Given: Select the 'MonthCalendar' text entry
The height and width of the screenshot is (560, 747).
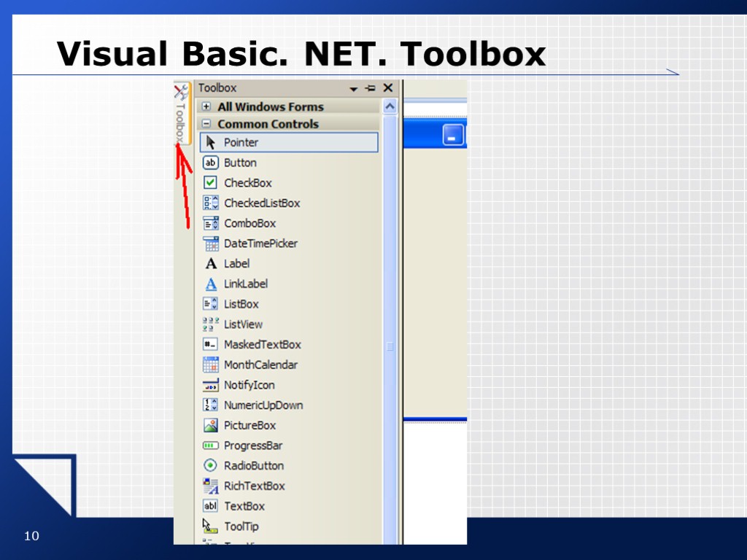Looking at the screenshot, I should tap(261, 365).
